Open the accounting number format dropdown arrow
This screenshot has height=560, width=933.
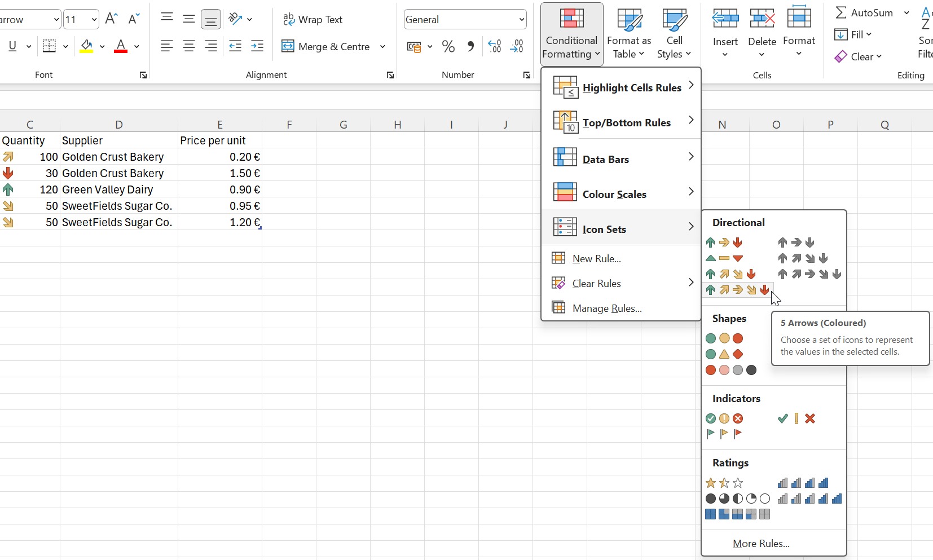[x=430, y=46]
